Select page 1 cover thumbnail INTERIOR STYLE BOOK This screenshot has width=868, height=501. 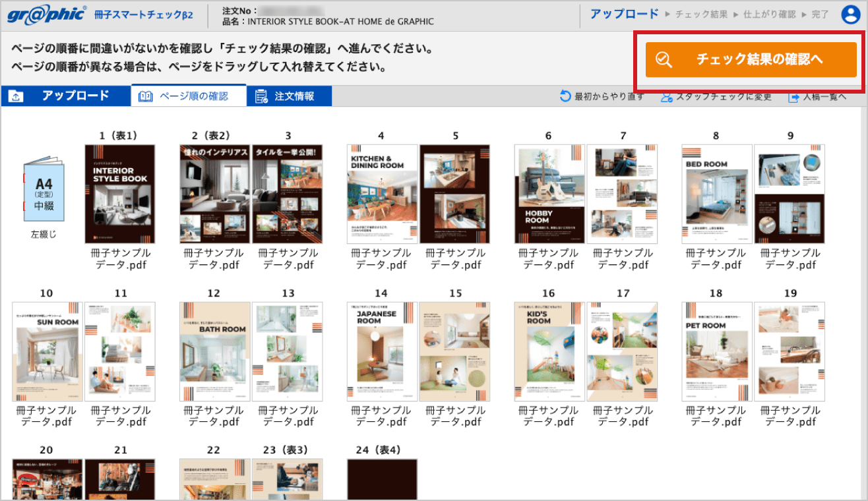[120, 194]
